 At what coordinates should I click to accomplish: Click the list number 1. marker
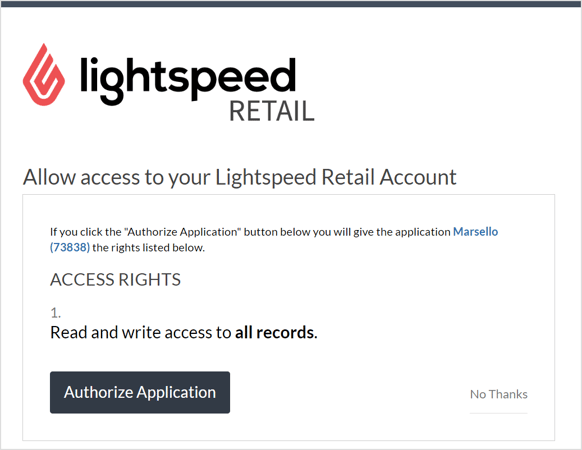click(x=55, y=313)
